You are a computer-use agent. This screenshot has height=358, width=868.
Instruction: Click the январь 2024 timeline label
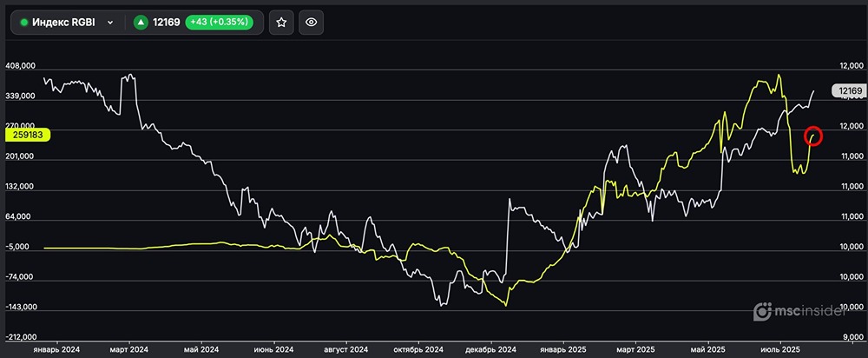tap(56, 349)
